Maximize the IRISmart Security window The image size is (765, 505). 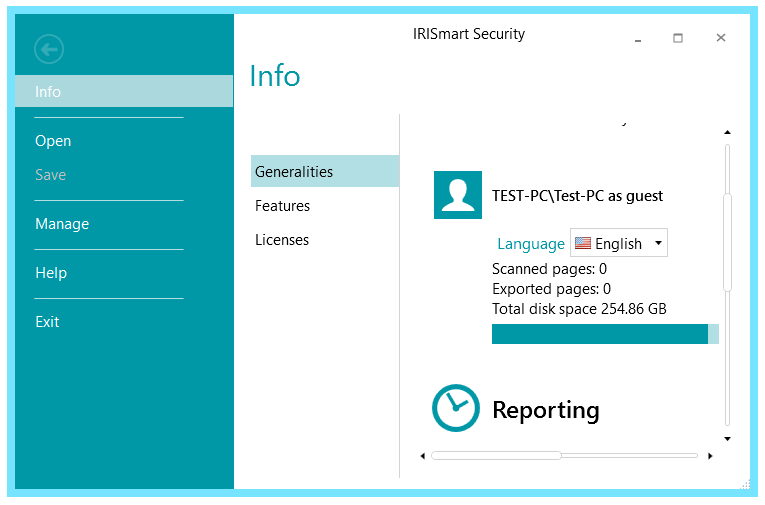coord(678,38)
